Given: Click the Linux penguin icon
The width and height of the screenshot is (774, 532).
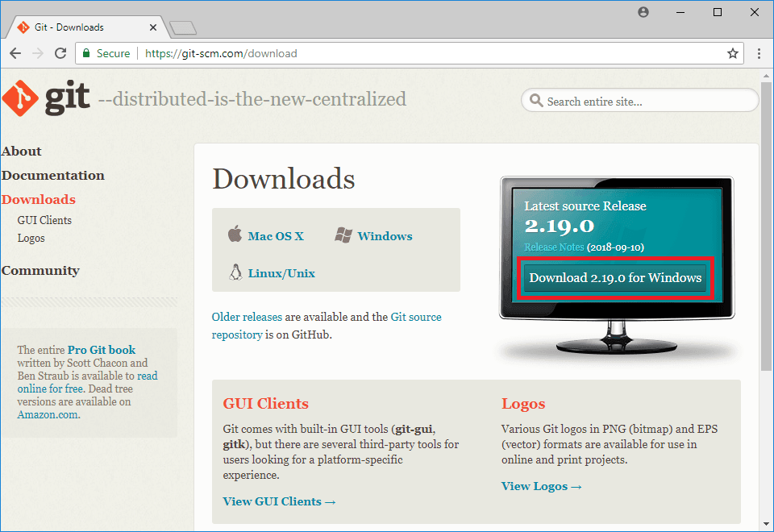Looking at the screenshot, I should 235,272.
